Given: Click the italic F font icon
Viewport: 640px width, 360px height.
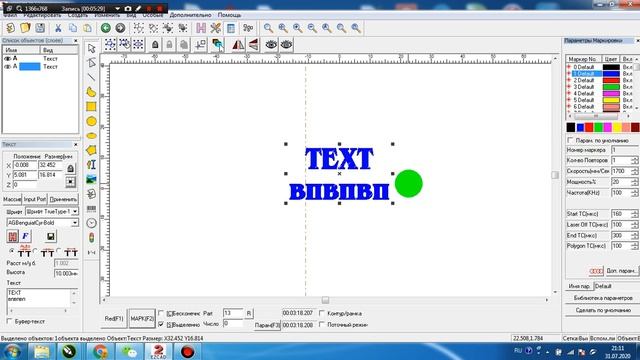Looking at the screenshot, I should [26, 236].
